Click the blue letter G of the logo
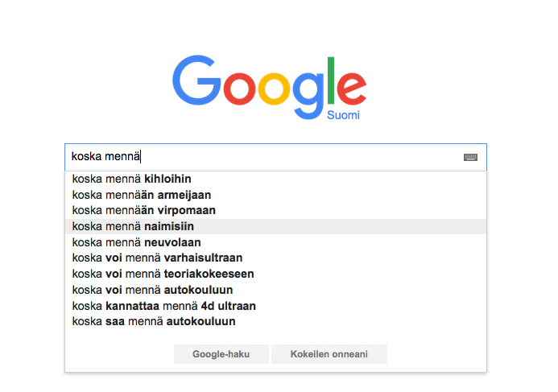Image resolution: width=558 pixels, height=392 pixels. pos(196,80)
